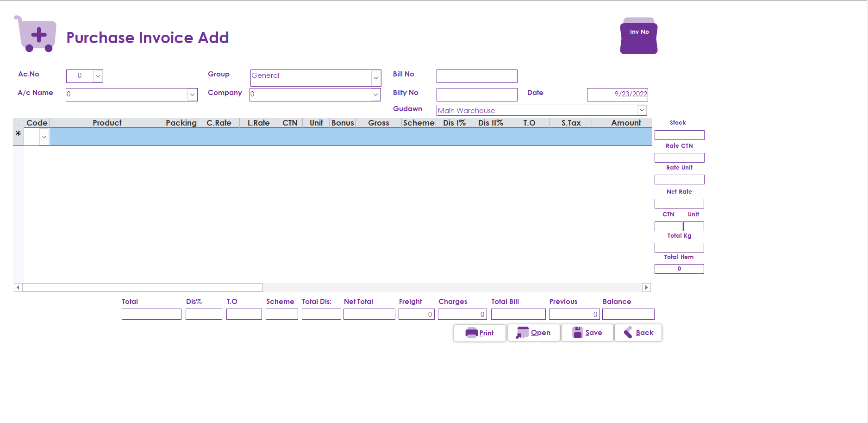This screenshot has height=423, width=868.
Task: Click the new row asterisk marker
Action: pos(18,133)
